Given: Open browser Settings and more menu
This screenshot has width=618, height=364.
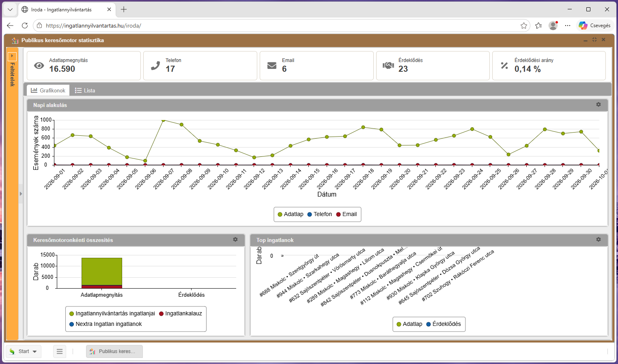Looking at the screenshot, I should (568, 26).
